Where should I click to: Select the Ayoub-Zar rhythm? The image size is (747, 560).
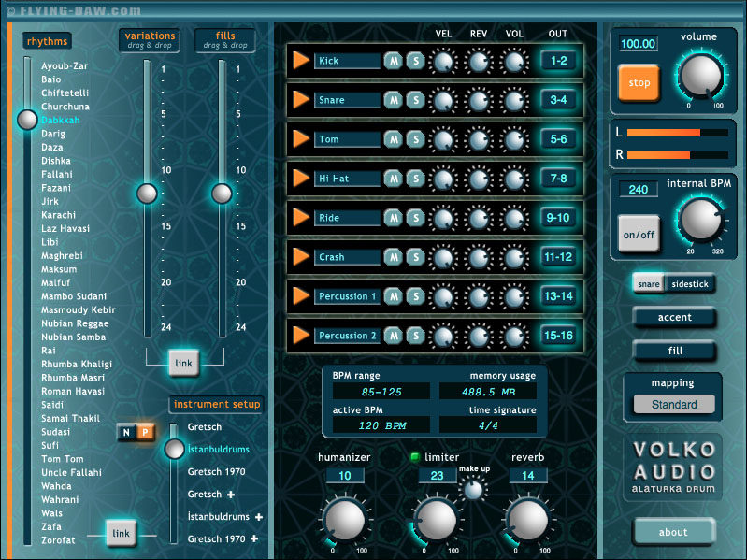click(x=65, y=66)
